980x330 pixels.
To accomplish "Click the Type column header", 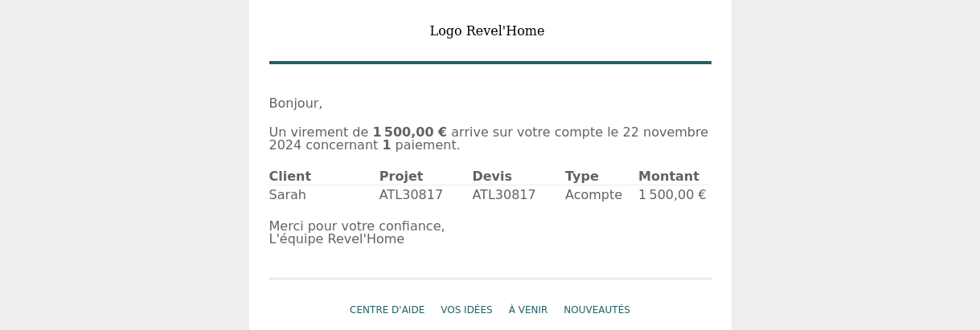I will click(x=582, y=177).
